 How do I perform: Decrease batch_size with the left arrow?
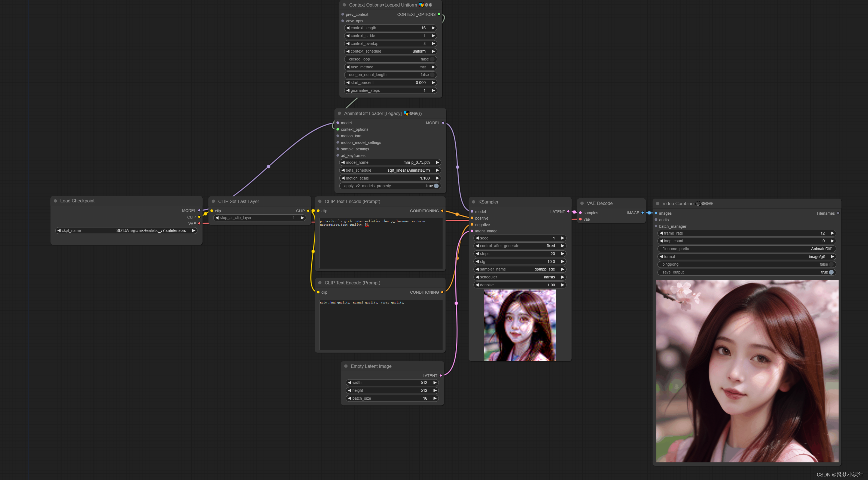pyautogui.click(x=349, y=399)
